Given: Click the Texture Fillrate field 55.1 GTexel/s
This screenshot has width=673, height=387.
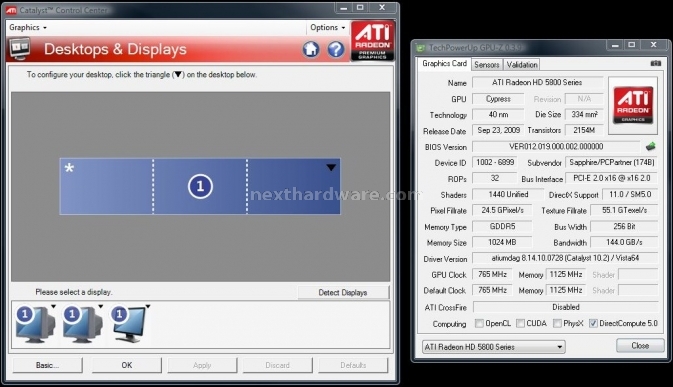Looking at the screenshot, I should [x=624, y=210].
